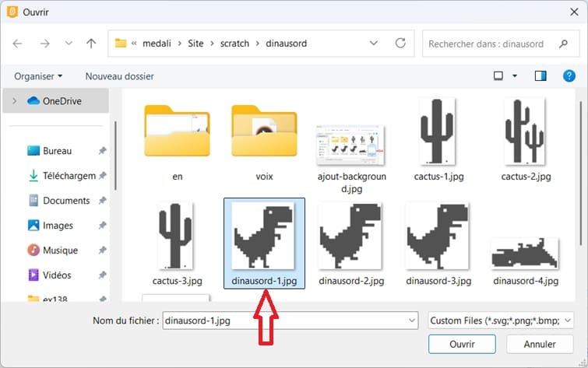Open Musique in the sidebar
Viewport: 588px width, 368px height.
coord(53,250)
